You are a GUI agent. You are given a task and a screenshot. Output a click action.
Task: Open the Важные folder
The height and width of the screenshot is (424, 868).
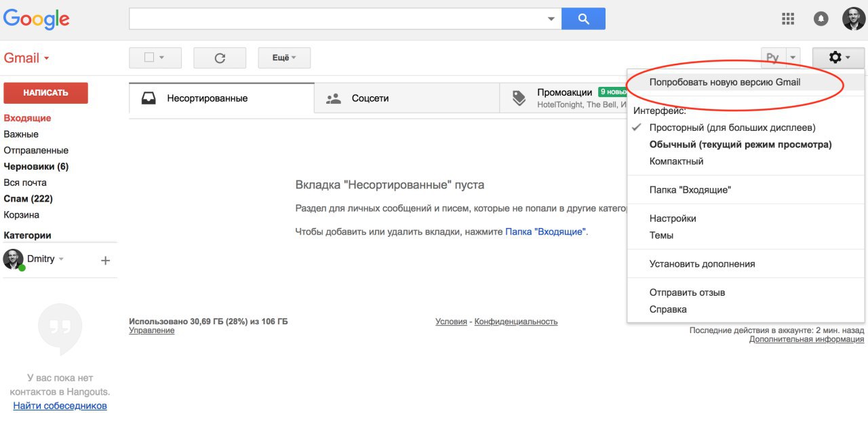(21, 134)
